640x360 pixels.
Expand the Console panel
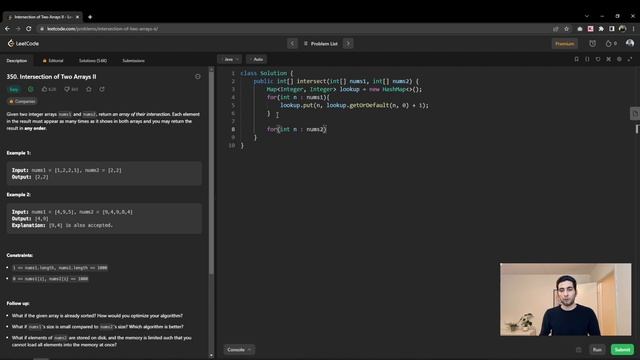[x=239, y=350]
